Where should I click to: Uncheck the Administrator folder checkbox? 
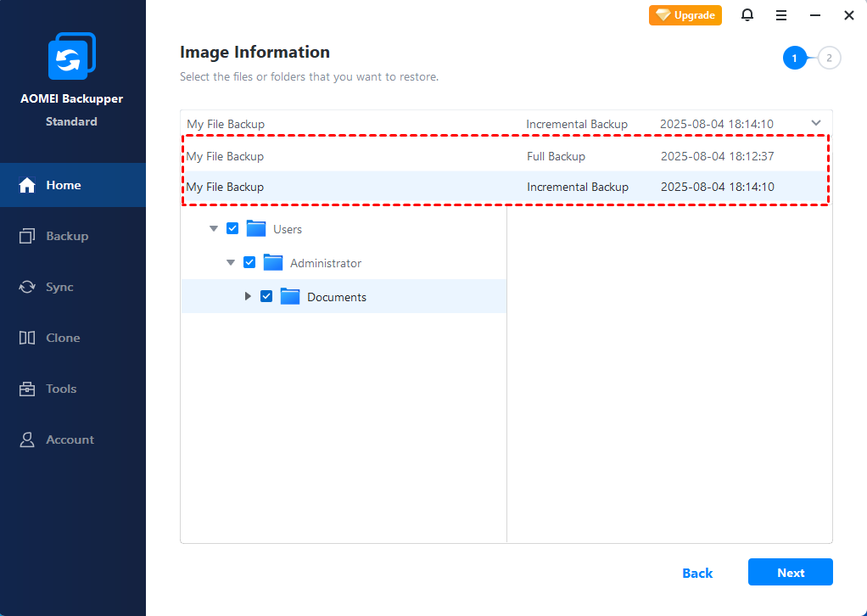tap(249, 262)
